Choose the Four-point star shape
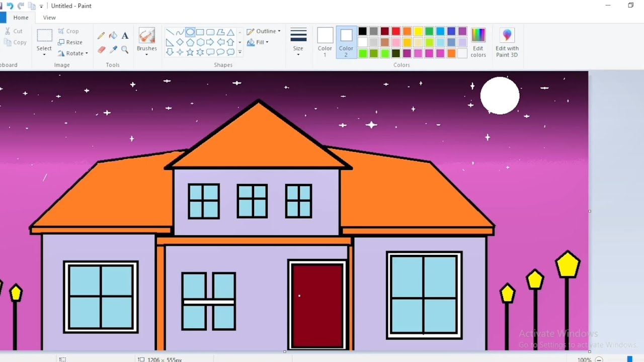Image resolution: width=644 pixels, height=362 pixels. tap(180, 52)
